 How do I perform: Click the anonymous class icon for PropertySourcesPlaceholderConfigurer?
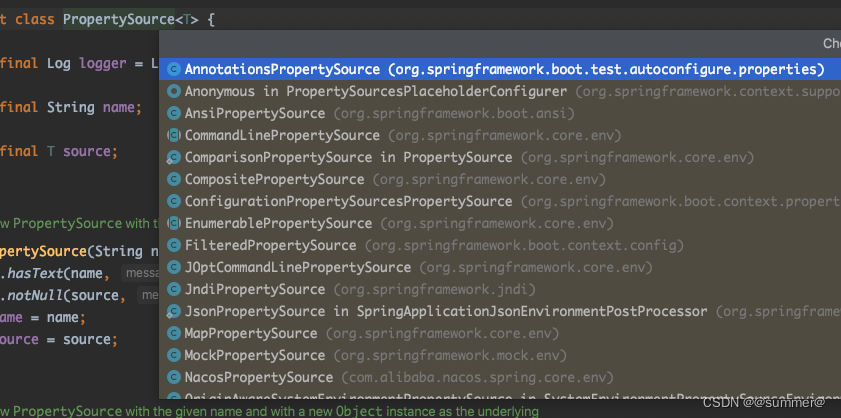click(173, 91)
